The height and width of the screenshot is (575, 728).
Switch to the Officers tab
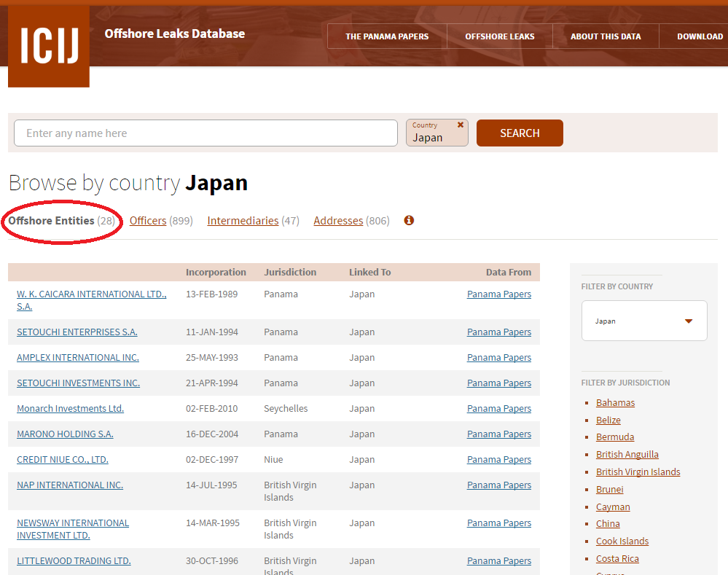click(148, 221)
